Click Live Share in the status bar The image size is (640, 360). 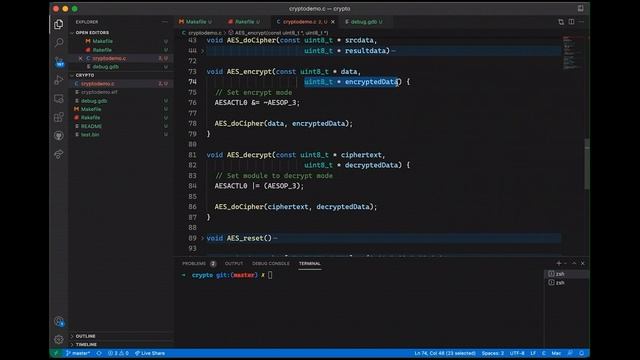150,353
